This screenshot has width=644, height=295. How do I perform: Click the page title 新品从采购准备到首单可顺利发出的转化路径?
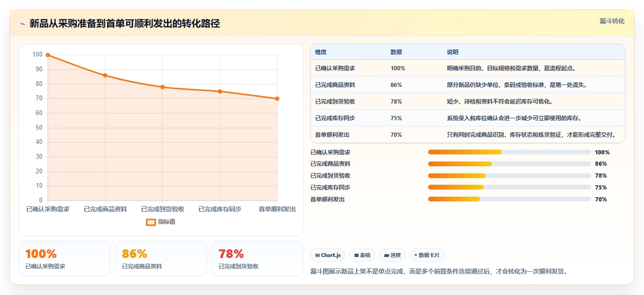click(x=125, y=24)
